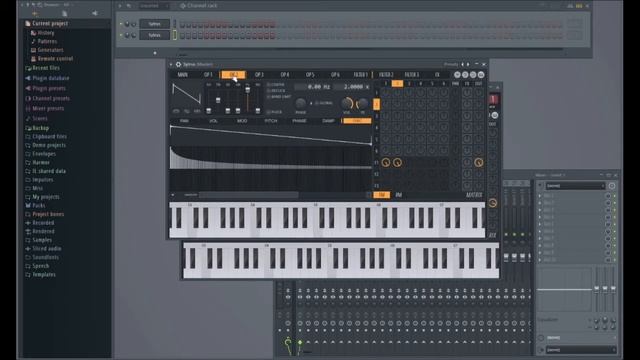Select next preset arrow in Sytrus title bar
The image size is (640, 360).
(x=468, y=64)
